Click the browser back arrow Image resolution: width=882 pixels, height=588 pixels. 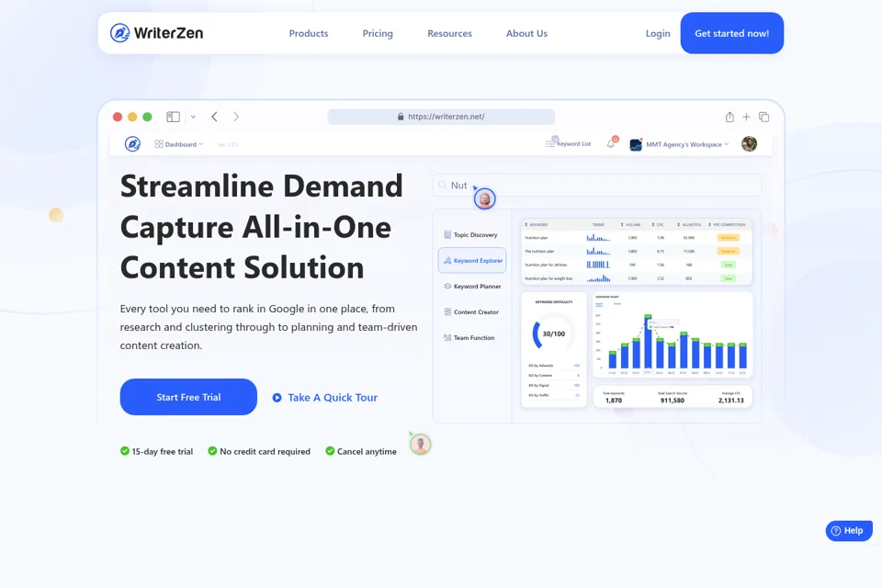[x=214, y=117]
